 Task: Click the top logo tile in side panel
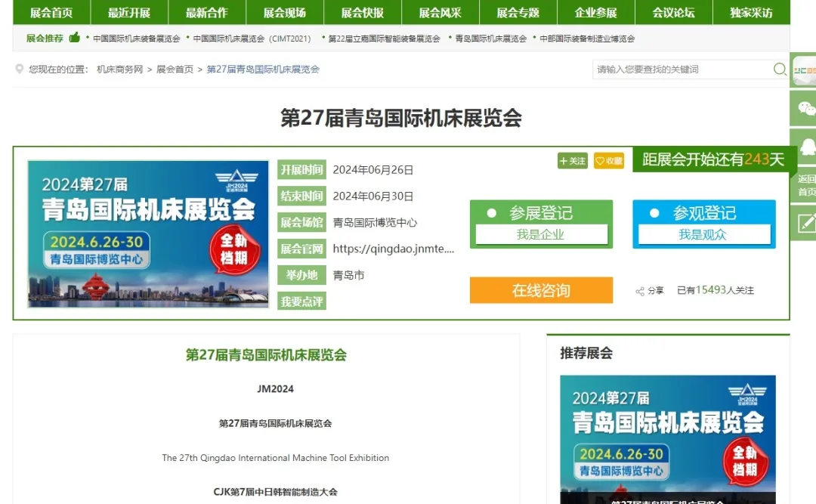click(804, 70)
